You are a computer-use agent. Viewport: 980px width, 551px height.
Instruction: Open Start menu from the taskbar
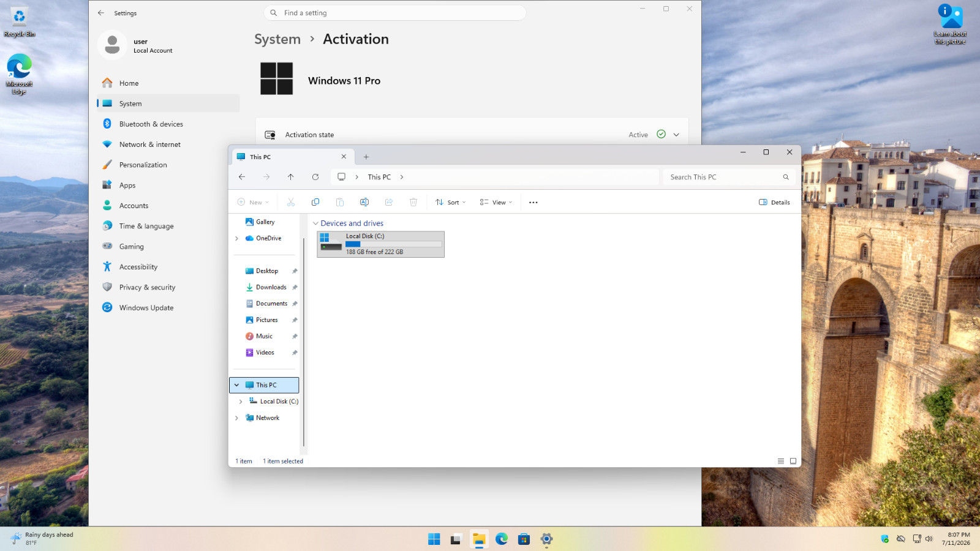pyautogui.click(x=434, y=539)
